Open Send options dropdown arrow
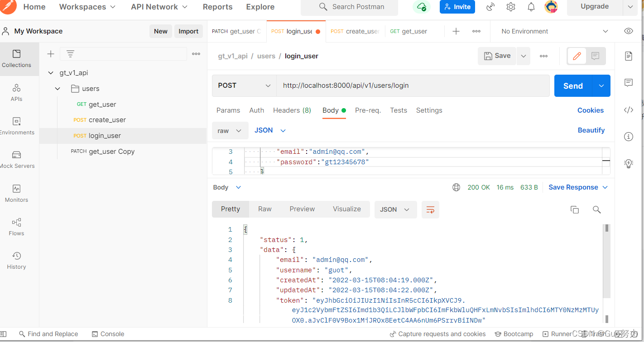The image size is (644, 342). click(601, 86)
